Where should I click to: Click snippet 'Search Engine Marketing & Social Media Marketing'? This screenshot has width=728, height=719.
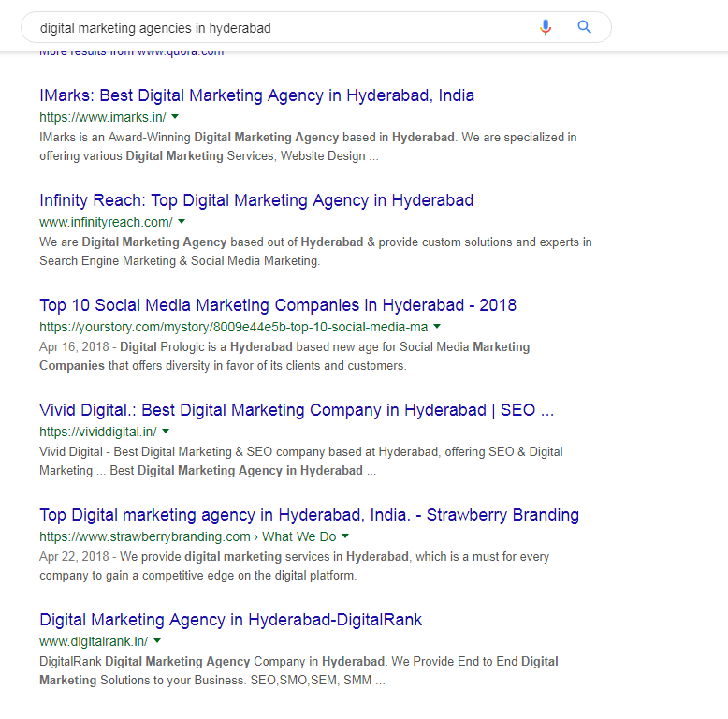179,261
